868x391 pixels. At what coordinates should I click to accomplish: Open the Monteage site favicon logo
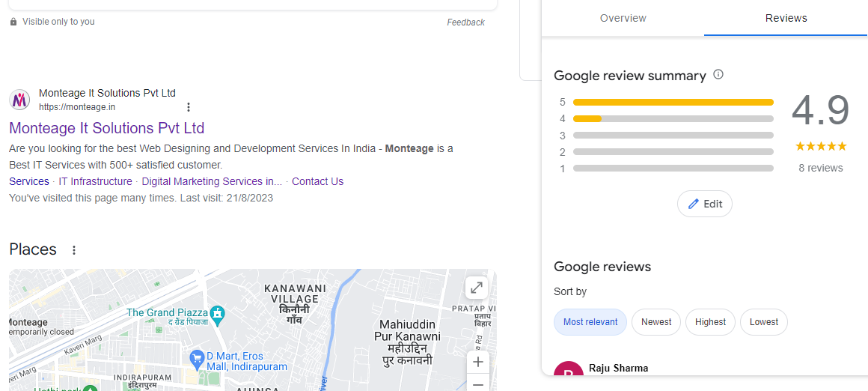pyautogui.click(x=19, y=100)
